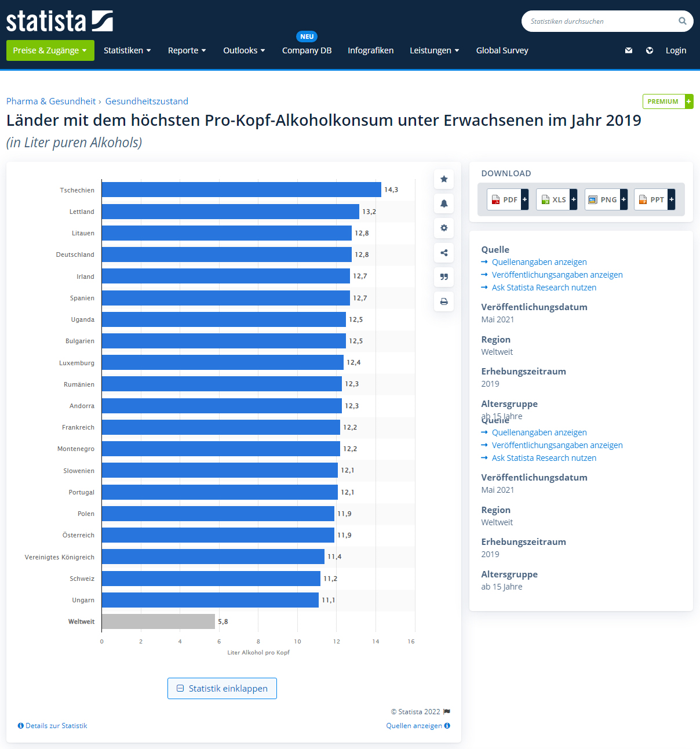Open the mail envelope icon in header
This screenshot has width=700, height=749.
629,50
